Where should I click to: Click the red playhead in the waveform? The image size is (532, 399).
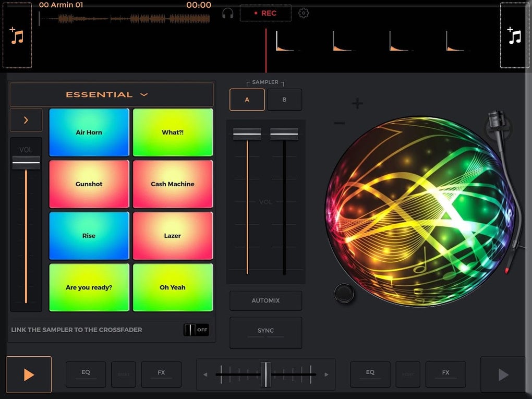[266, 50]
